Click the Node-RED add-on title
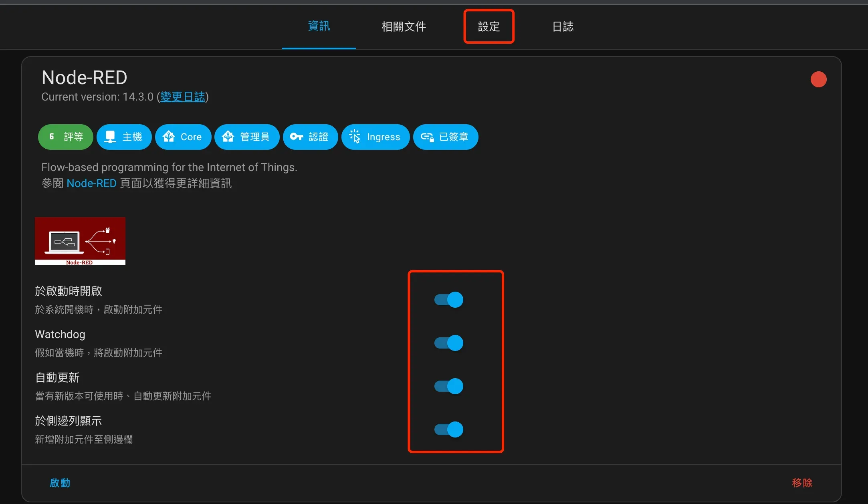The width and height of the screenshot is (868, 504). tap(84, 77)
